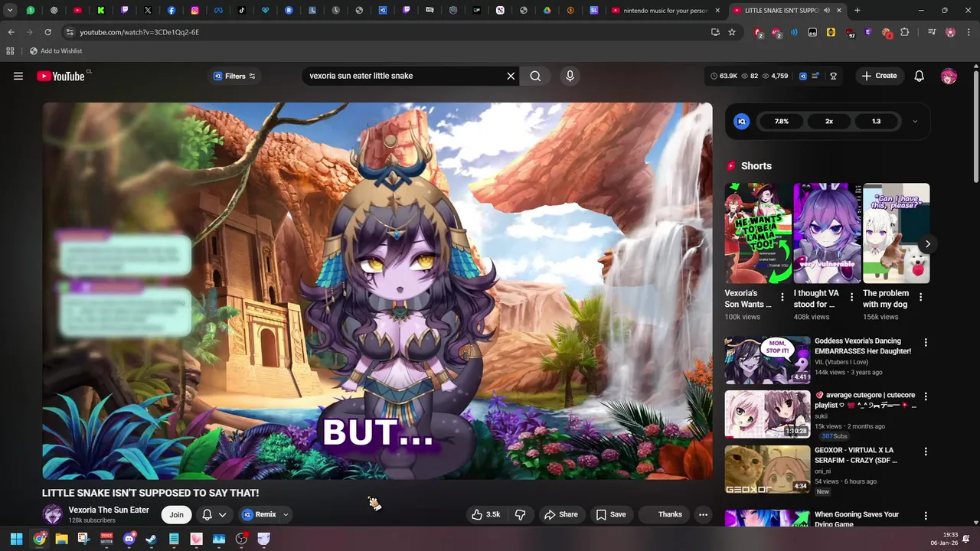Visit Vexoria The Sun Eater channel name
Viewport: 980px width, 551px height.
109,510
